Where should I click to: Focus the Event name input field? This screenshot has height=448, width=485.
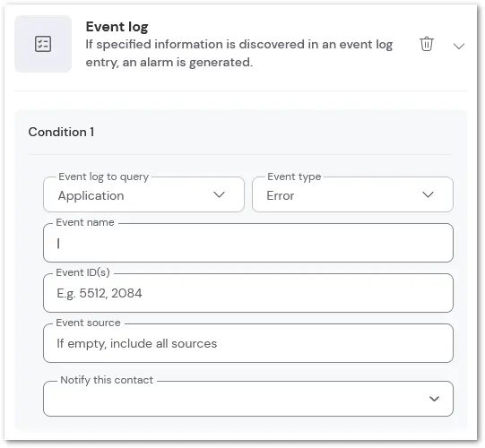click(248, 243)
